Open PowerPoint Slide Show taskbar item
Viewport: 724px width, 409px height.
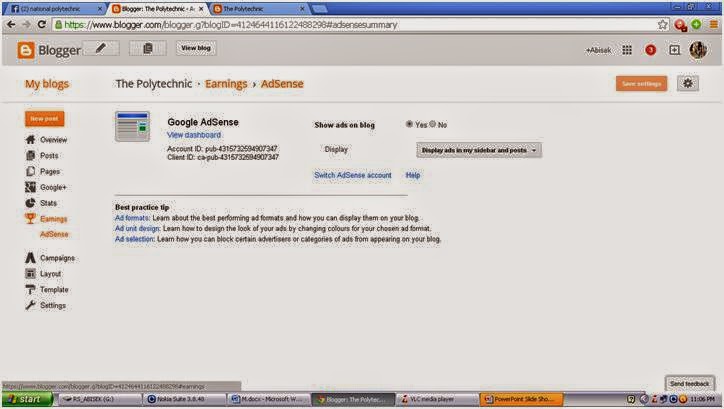tap(521, 399)
